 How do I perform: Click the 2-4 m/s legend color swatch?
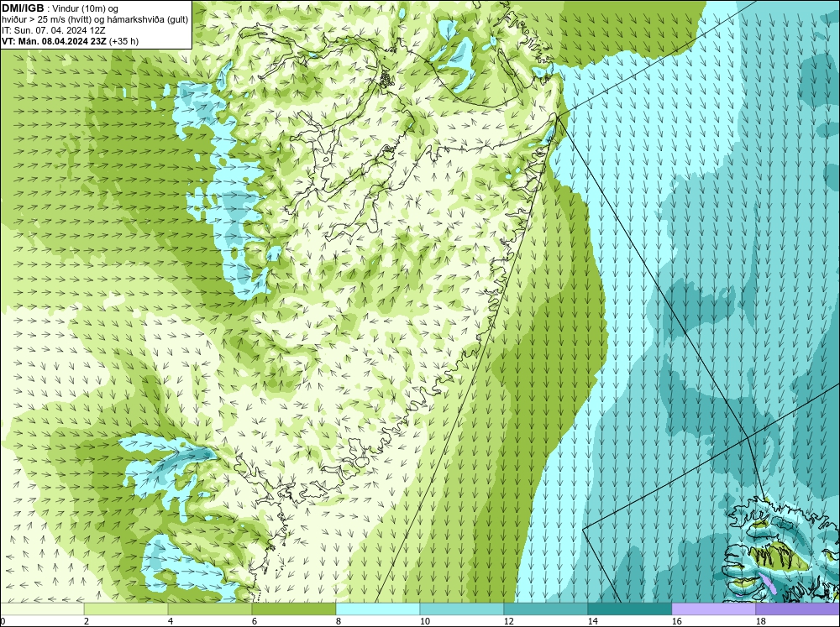click(x=126, y=609)
